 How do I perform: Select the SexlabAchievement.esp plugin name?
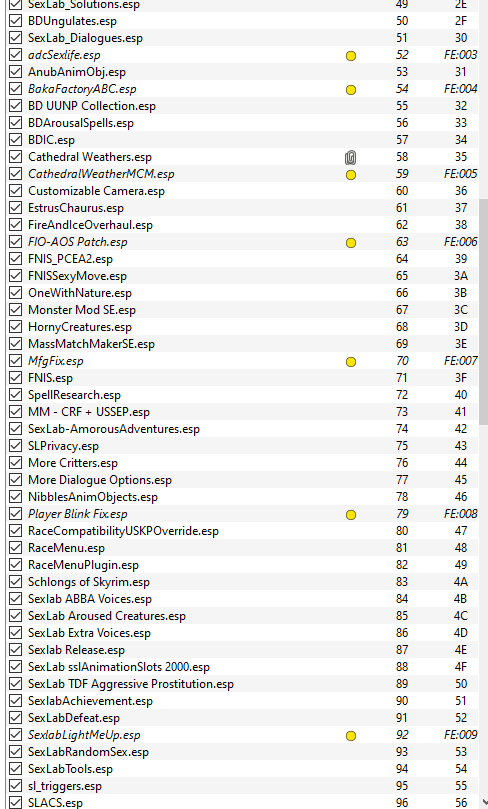point(90,701)
